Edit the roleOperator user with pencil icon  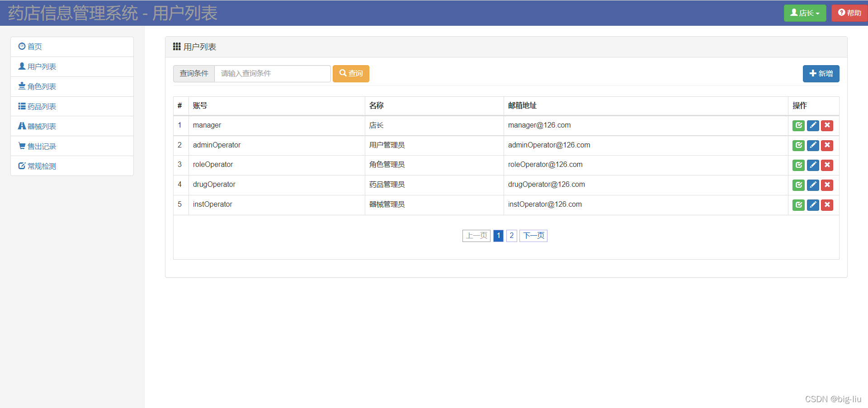point(813,165)
